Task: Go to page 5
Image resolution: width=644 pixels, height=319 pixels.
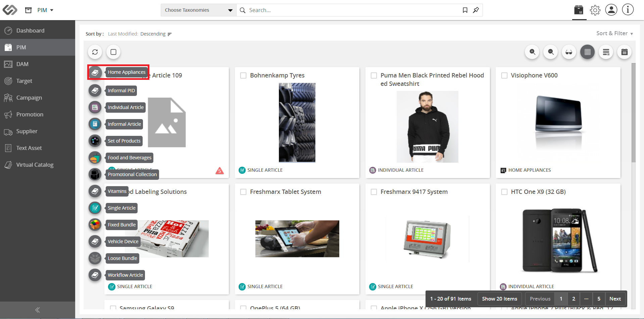Action: tap(599, 299)
